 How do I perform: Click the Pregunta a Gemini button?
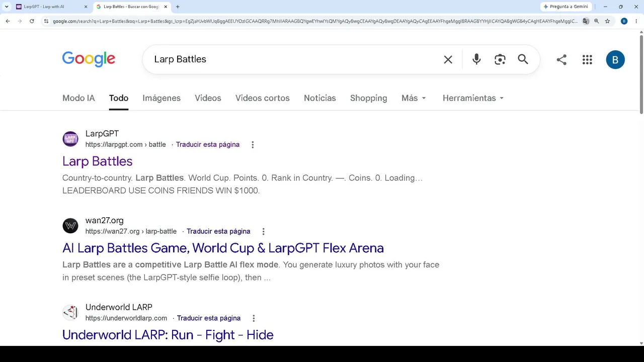(566, 7)
